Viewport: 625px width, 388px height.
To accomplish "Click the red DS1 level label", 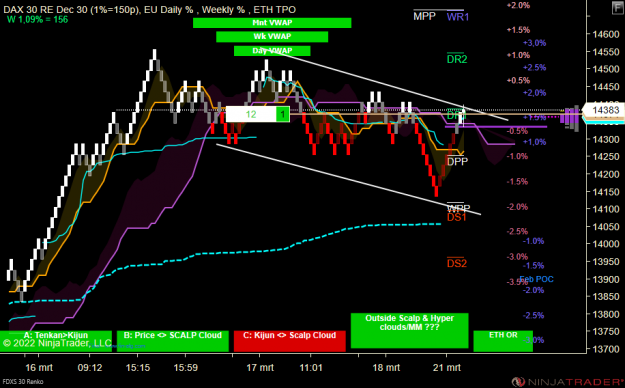I will click(456, 217).
